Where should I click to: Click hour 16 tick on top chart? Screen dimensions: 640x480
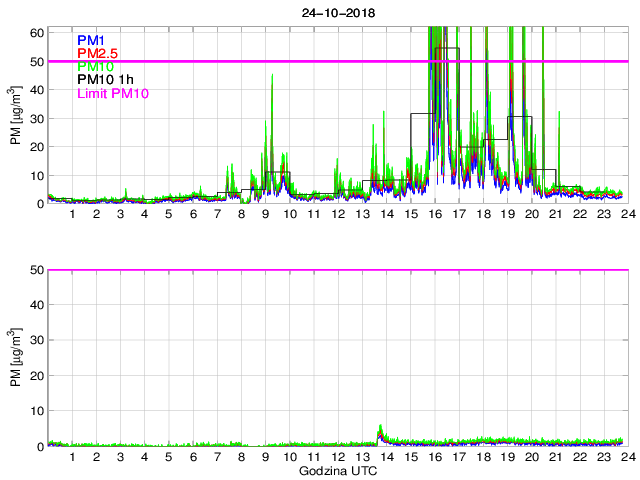[x=434, y=215]
